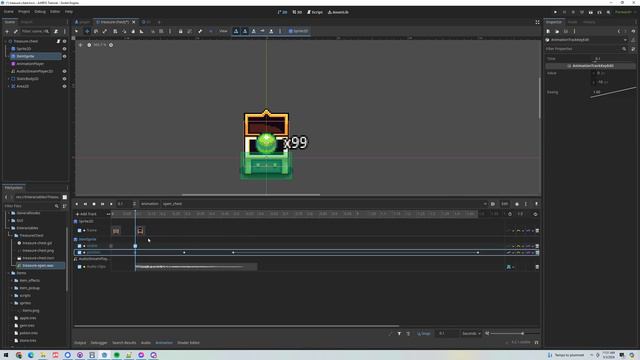Activate the Select mode arrow tool

[x=77, y=31]
